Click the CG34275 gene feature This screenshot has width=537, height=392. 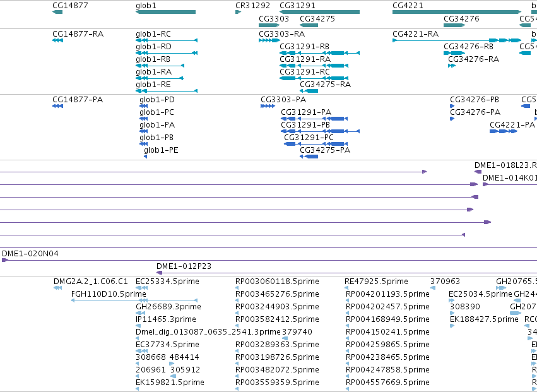(309, 25)
